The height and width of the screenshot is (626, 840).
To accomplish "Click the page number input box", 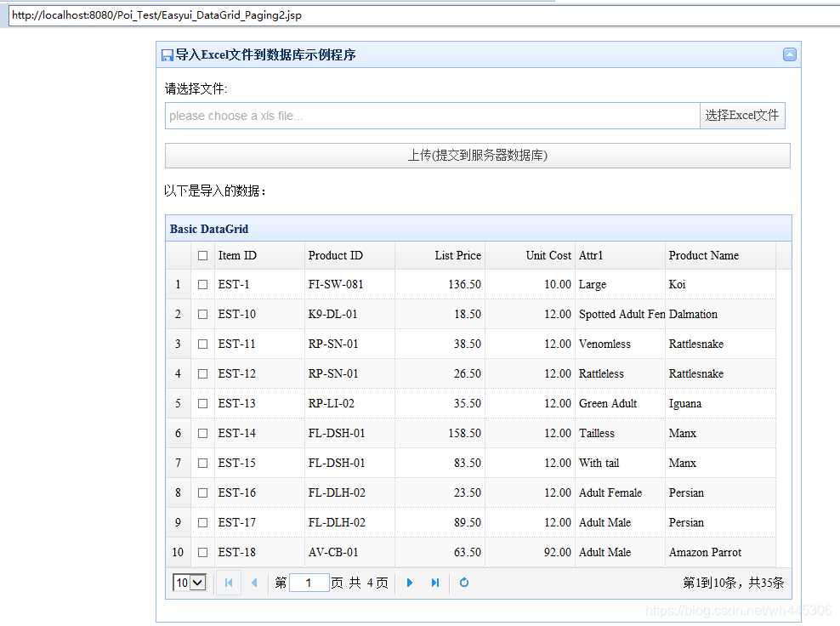I will coord(308,583).
